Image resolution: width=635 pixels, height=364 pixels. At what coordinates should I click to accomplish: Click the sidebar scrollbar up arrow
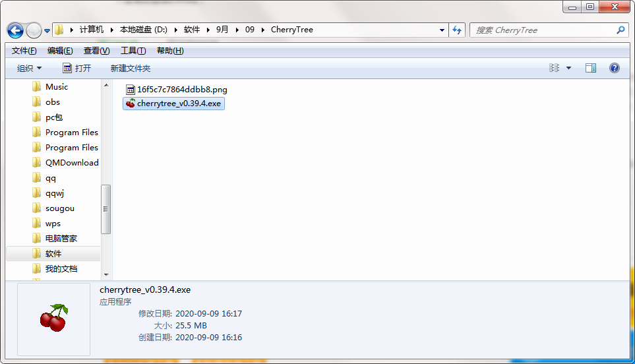(x=106, y=85)
